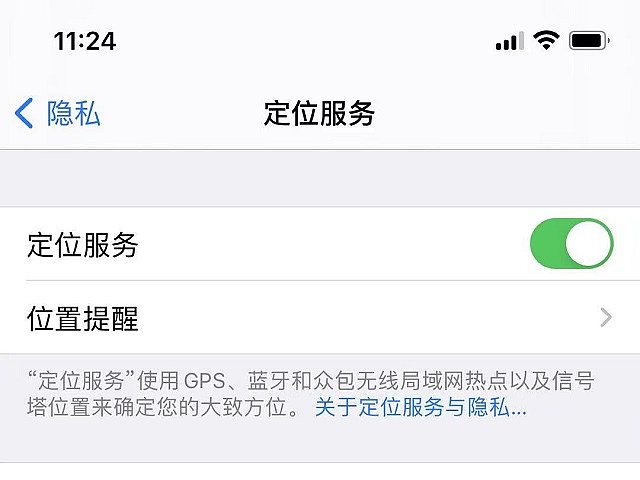640x480 pixels.
Task: Click the word GPS in the description
Action: click(204, 381)
